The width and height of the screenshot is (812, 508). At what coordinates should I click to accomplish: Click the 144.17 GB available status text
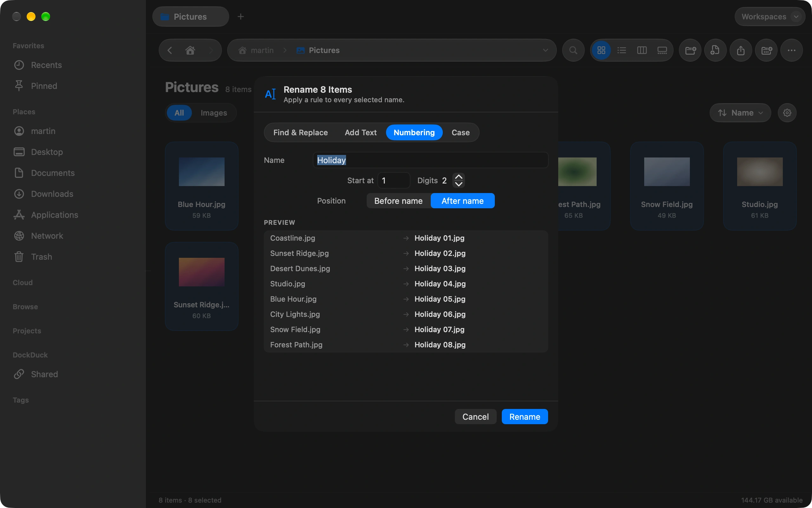(772, 500)
